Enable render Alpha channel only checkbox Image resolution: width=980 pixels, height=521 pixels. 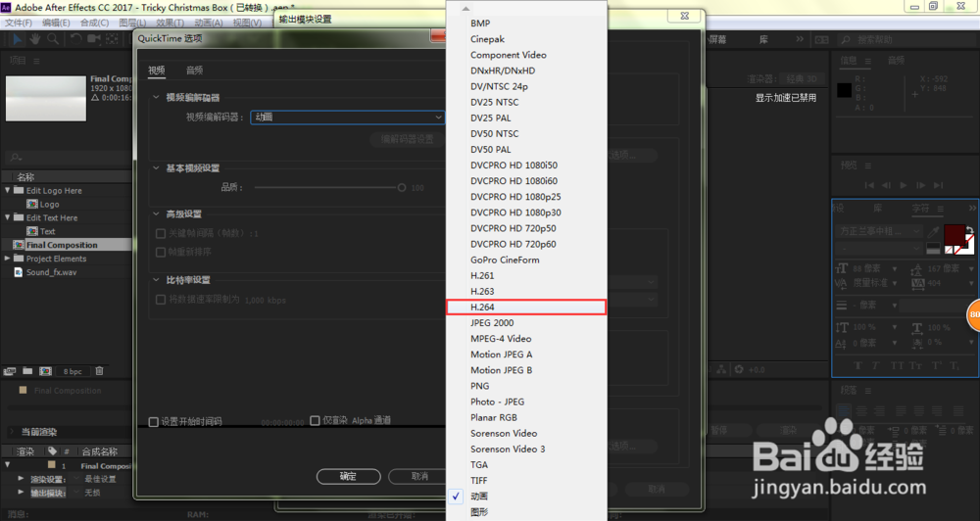click(x=315, y=420)
